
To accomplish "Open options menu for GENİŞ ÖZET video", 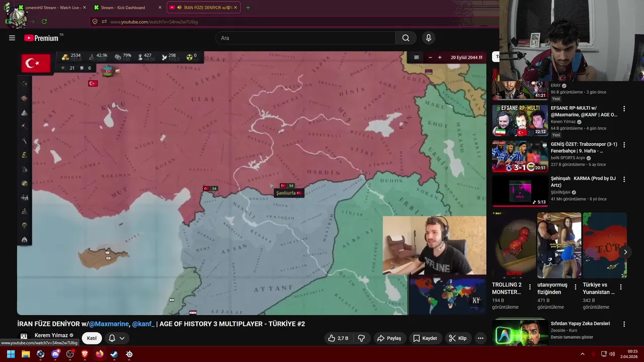I will 624,145.
